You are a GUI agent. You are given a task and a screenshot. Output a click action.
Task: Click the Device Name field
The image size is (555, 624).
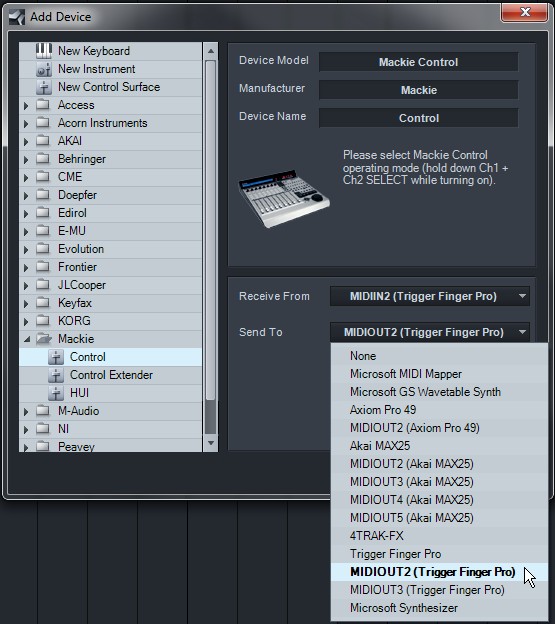tap(419, 118)
